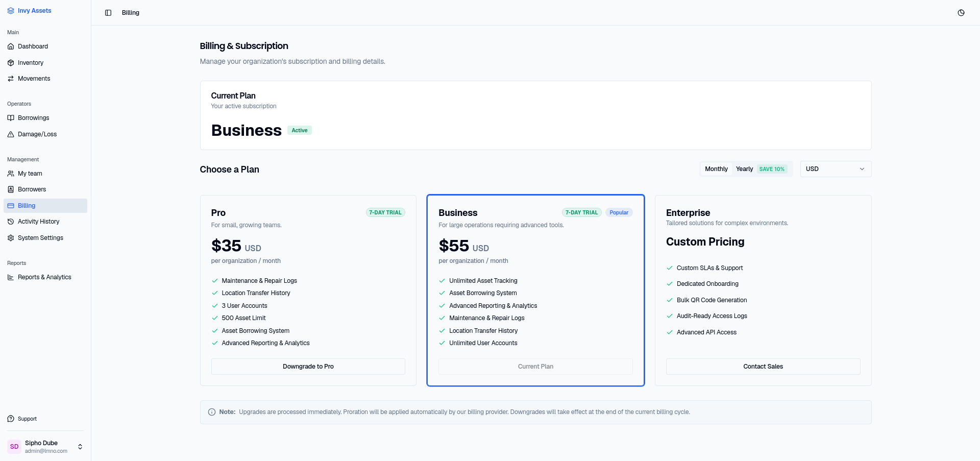Switch billing period to Monthly

click(x=716, y=169)
